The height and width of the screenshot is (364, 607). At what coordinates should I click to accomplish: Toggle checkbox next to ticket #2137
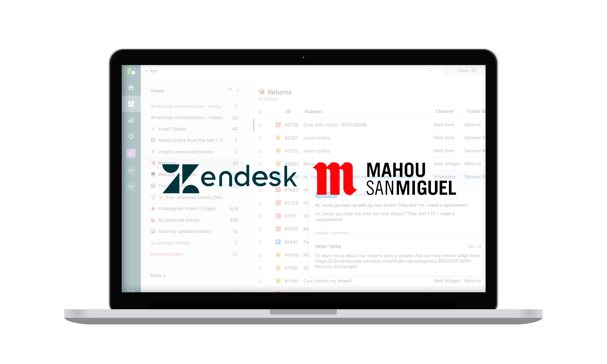click(x=260, y=138)
